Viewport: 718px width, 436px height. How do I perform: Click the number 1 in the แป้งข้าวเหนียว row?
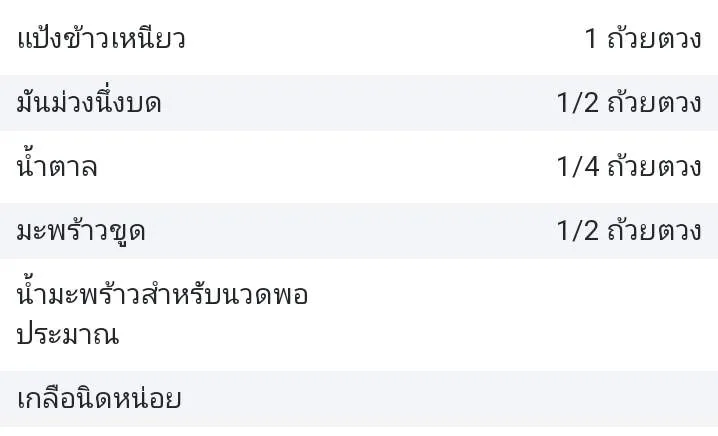point(591,40)
